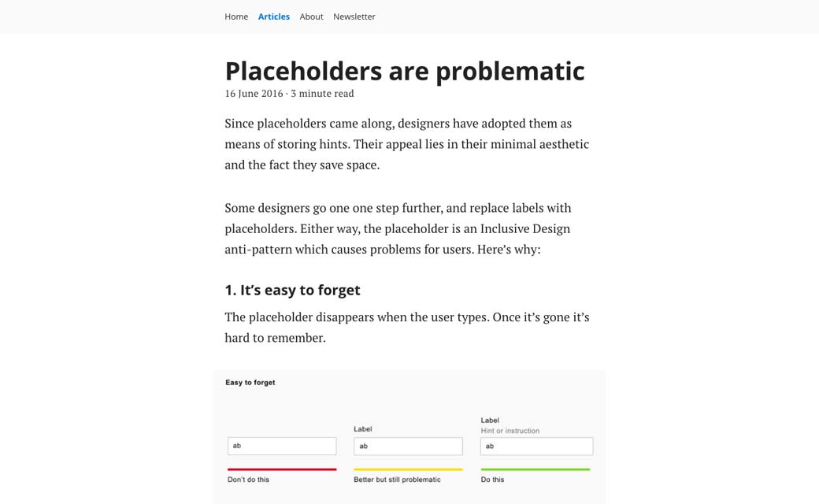This screenshot has height=504, width=819.
Task: Click the paragraph beginning 'Since placeholders came along'
Action: point(406,144)
